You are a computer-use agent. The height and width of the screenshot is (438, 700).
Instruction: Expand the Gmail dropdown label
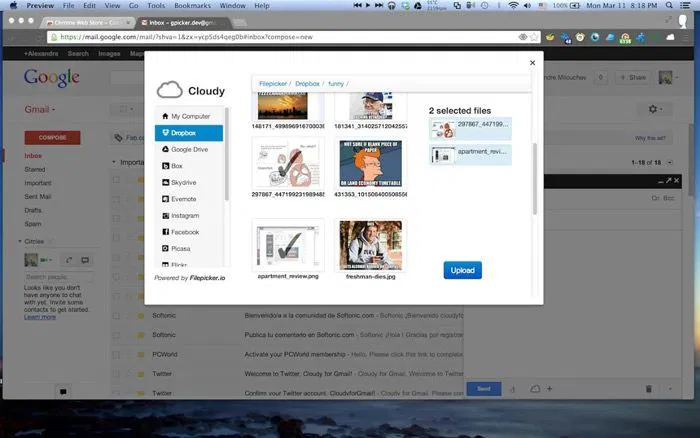click(x=40, y=109)
